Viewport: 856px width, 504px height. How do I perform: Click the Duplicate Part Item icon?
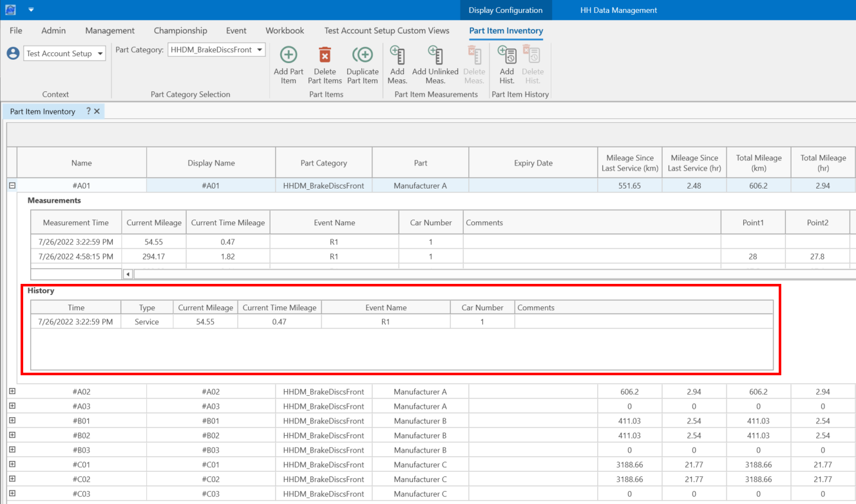click(362, 55)
